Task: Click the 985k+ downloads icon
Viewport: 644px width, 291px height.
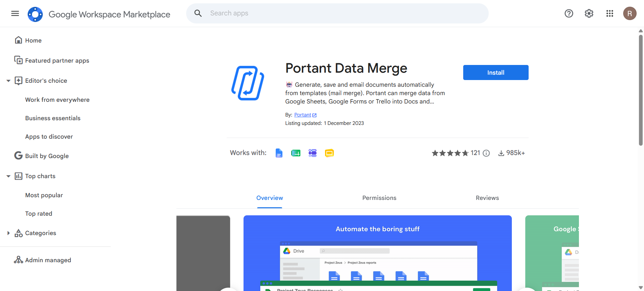Action: [501, 153]
